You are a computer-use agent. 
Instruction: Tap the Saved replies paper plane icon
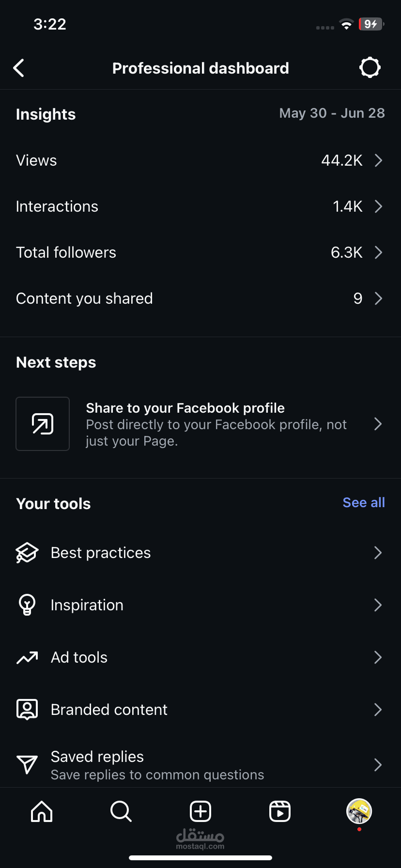coord(27,765)
